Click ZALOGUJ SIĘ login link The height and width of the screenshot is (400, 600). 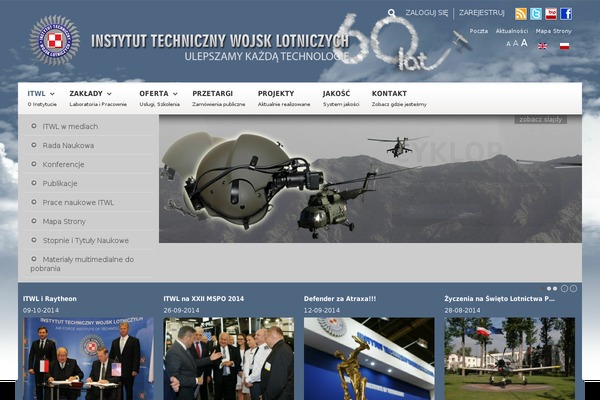tap(426, 13)
